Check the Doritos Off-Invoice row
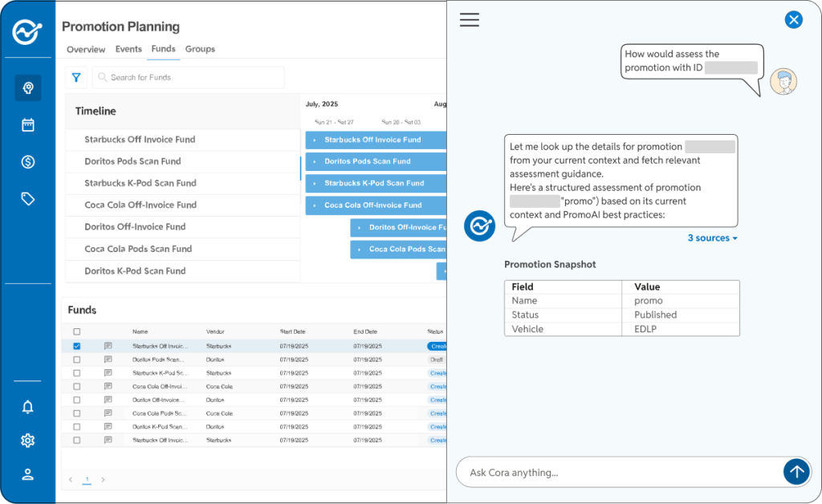 (x=77, y=400)
